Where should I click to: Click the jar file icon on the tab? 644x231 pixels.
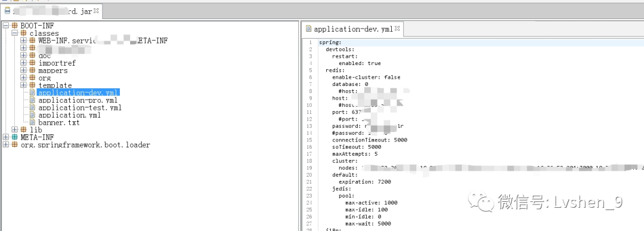pyautogui.click(x=7, y=11)
